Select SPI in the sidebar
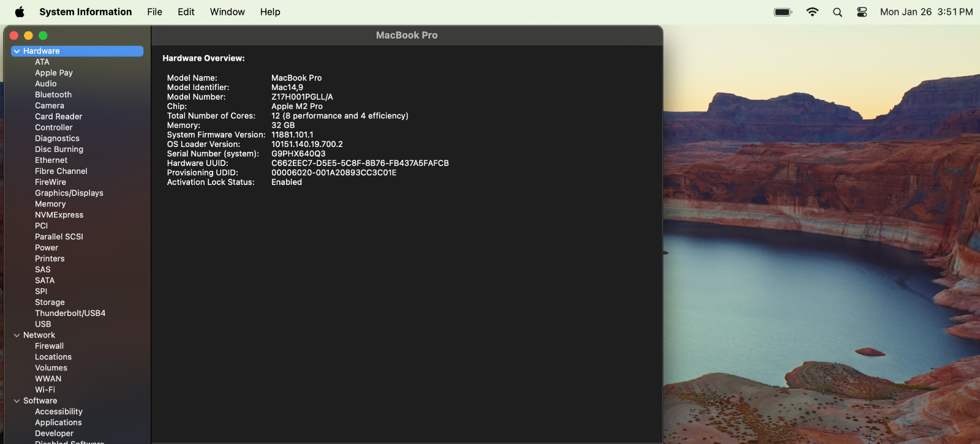The width and height of the screenshot is (980, 444). click(x=41, y=292)
